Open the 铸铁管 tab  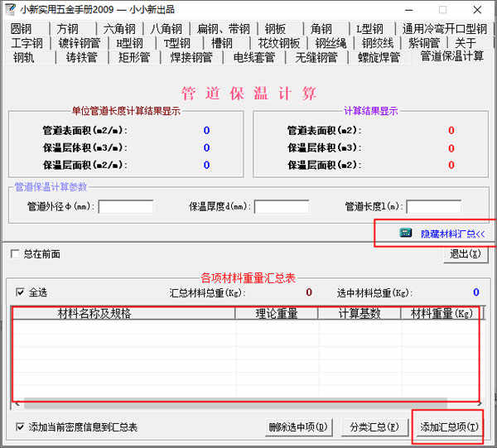click(x=81, y=58)
